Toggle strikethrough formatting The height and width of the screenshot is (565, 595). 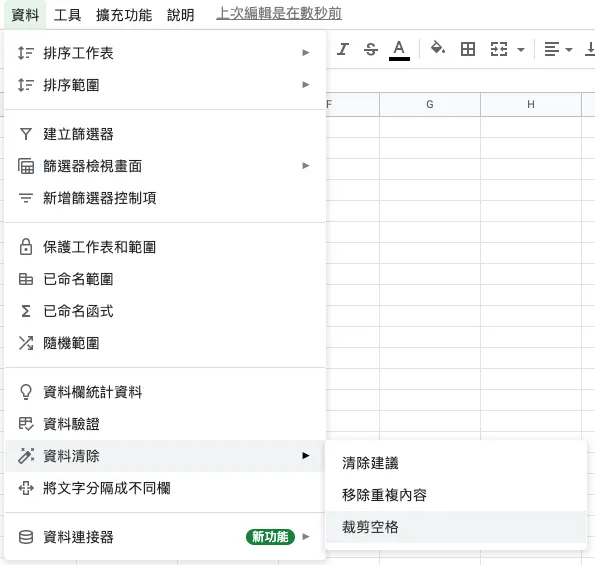(x=371, y=49)
